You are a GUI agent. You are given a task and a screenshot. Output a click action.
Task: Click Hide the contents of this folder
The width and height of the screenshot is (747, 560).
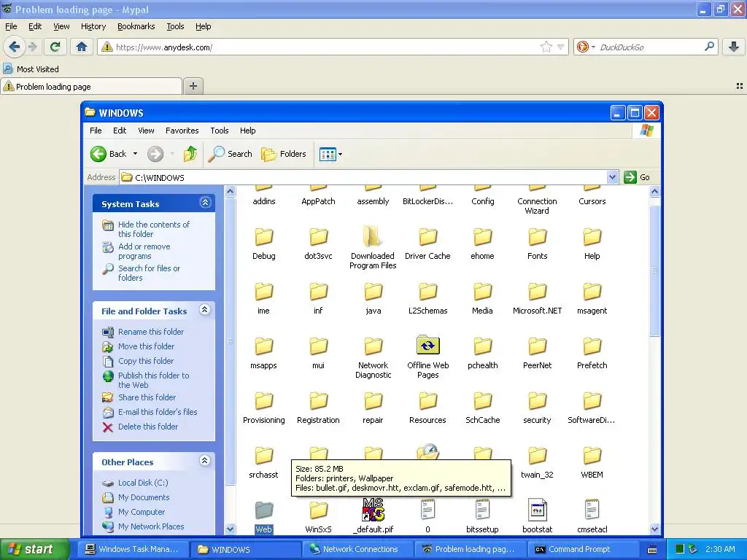(153, 229)
